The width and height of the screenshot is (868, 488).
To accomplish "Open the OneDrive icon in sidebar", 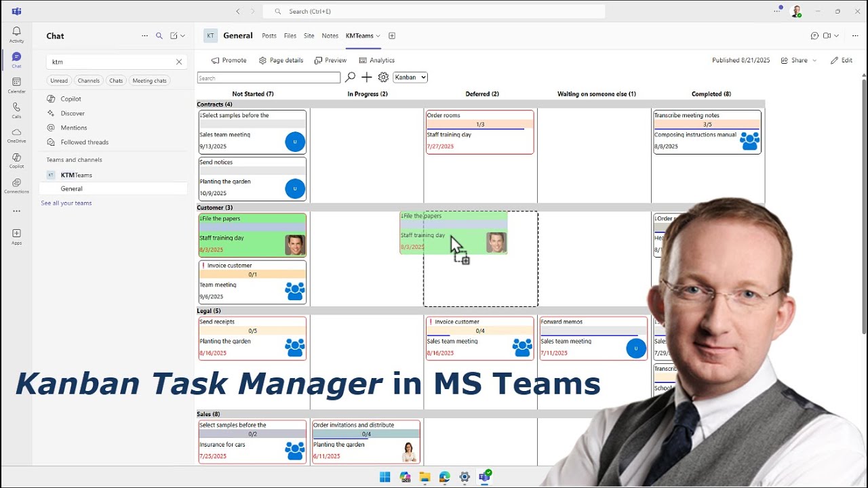I will click(x=16, y=136).
